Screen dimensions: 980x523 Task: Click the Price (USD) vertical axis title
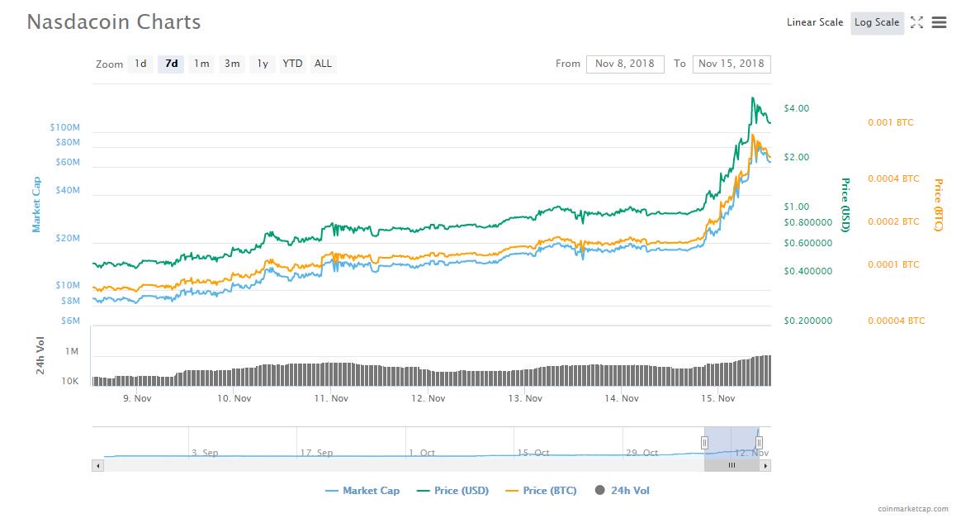click(x=845, y=205)
